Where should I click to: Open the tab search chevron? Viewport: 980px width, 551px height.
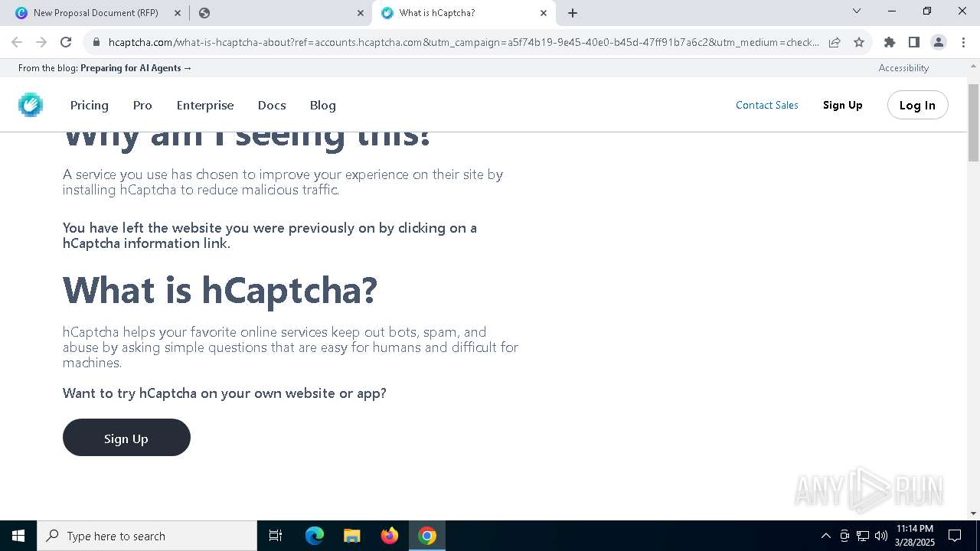tap(857, 11)
